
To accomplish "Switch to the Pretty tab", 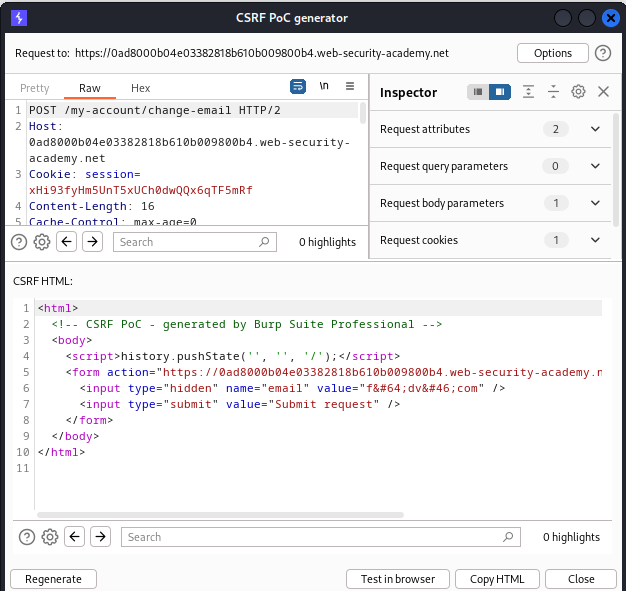I will [35, 88].
